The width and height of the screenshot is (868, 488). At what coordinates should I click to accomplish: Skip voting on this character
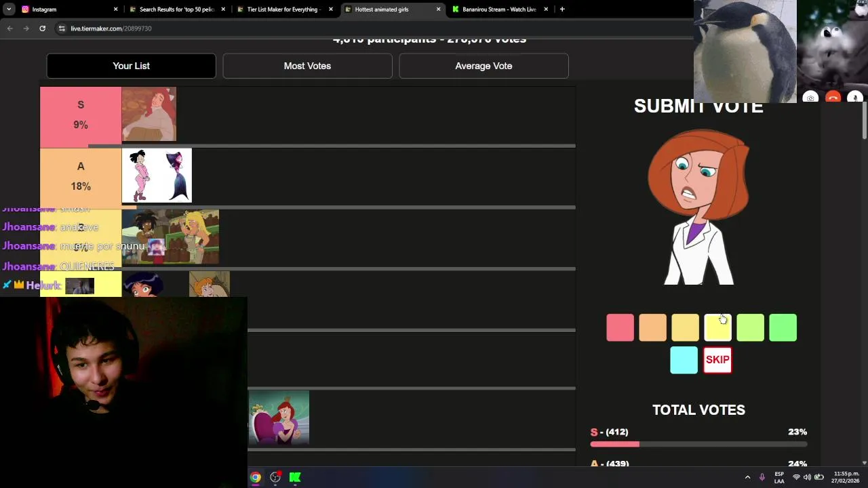(x=717, y=360)
